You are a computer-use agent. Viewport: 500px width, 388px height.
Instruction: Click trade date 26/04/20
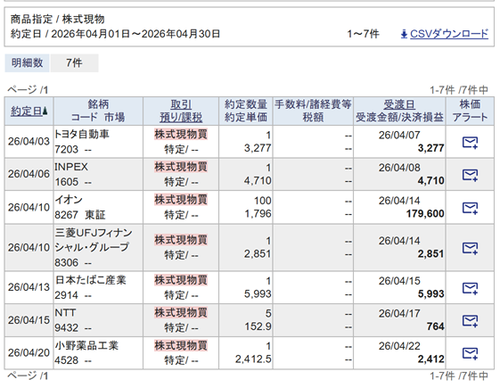tap(29, 353)
